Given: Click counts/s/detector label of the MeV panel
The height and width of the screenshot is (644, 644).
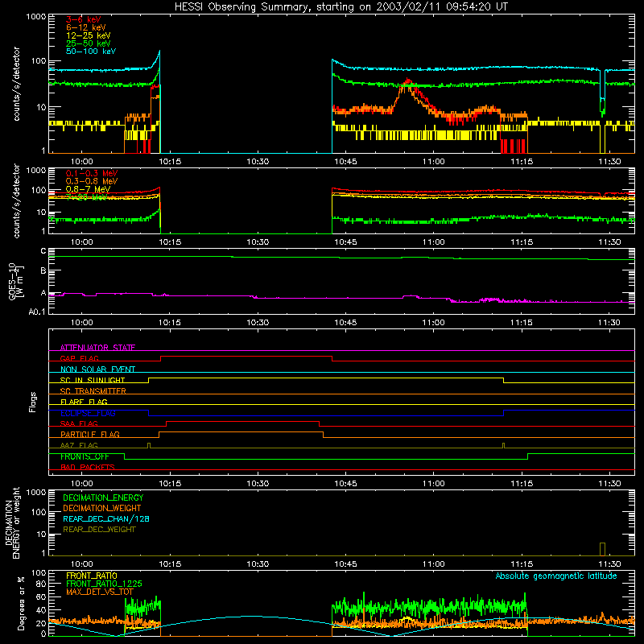Looking at the screenshot, I should coord(16,201).
